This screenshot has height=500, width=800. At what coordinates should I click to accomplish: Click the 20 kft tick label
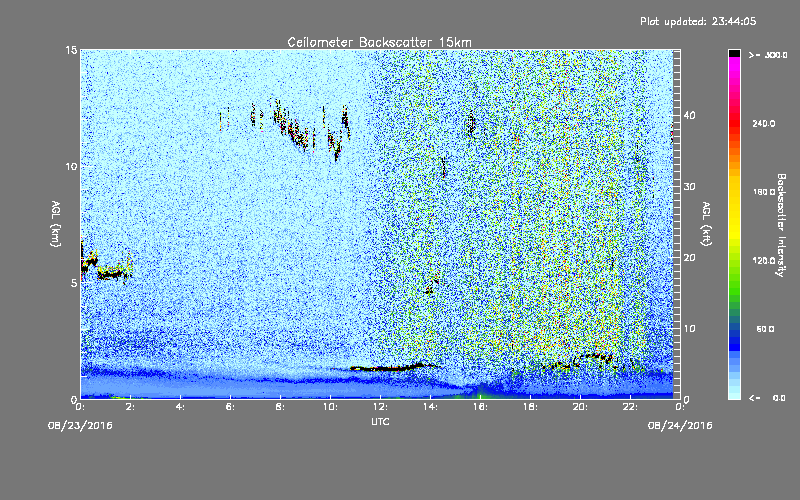(689, 258)
